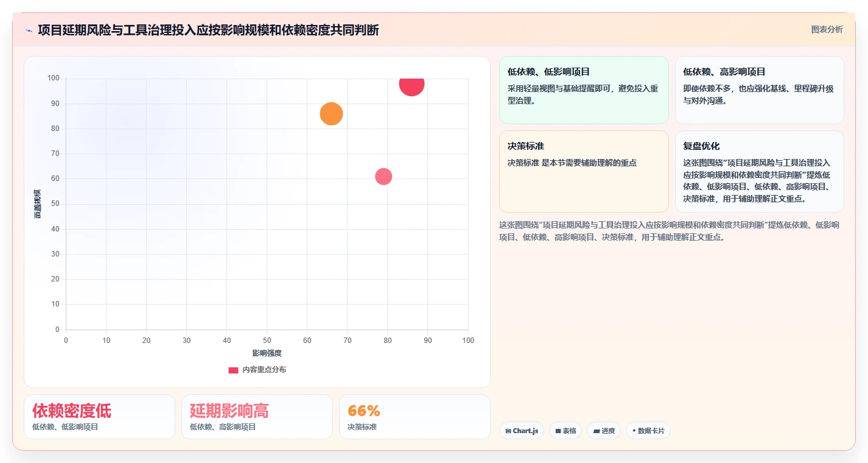Click the 即使依赖不多 description text

point(758,94)
